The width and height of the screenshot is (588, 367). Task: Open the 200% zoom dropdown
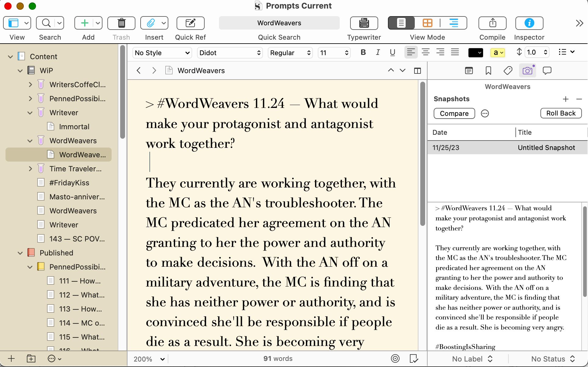[x=149, y=359]
